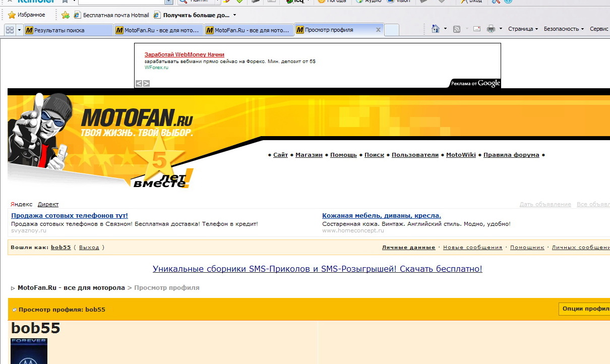Image resolution: width=610 pixels, height=364 pixels.
Task: Open the tab list dropdown arrow
Action: 20,30
